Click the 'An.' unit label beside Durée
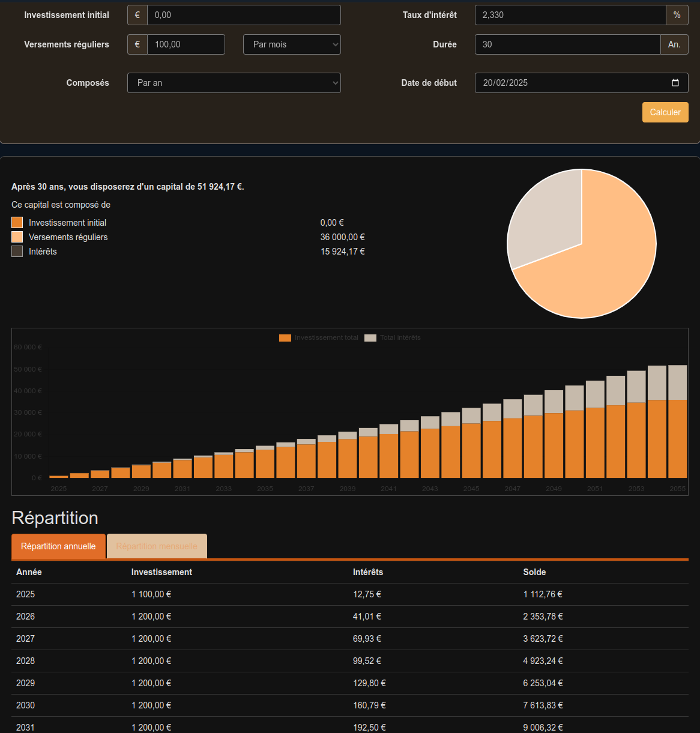Screen dimensions: 700x733 click(x=674, y=44)
